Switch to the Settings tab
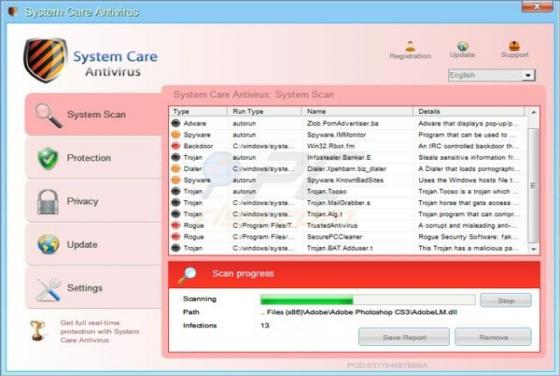Image resolution: width=560 pixels, height=376 pixels. coord(94,288)
